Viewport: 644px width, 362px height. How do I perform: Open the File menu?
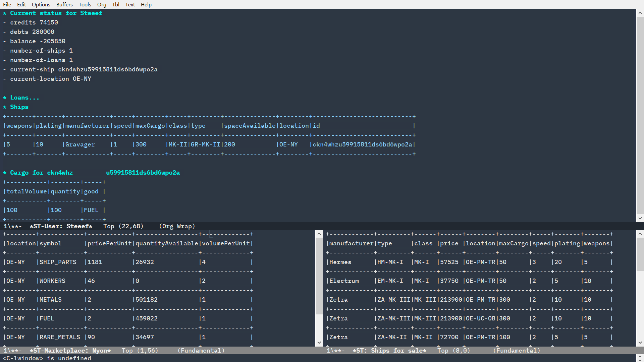[x=7, y=4]
